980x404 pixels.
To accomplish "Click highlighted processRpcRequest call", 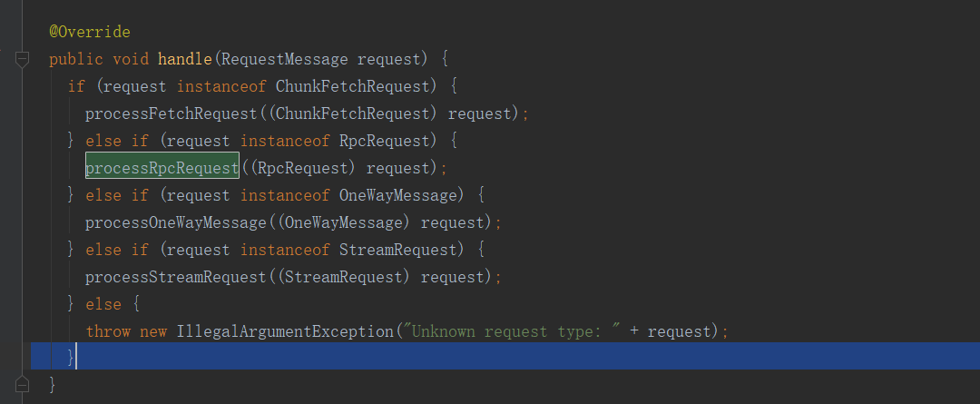I will [162, 168].
